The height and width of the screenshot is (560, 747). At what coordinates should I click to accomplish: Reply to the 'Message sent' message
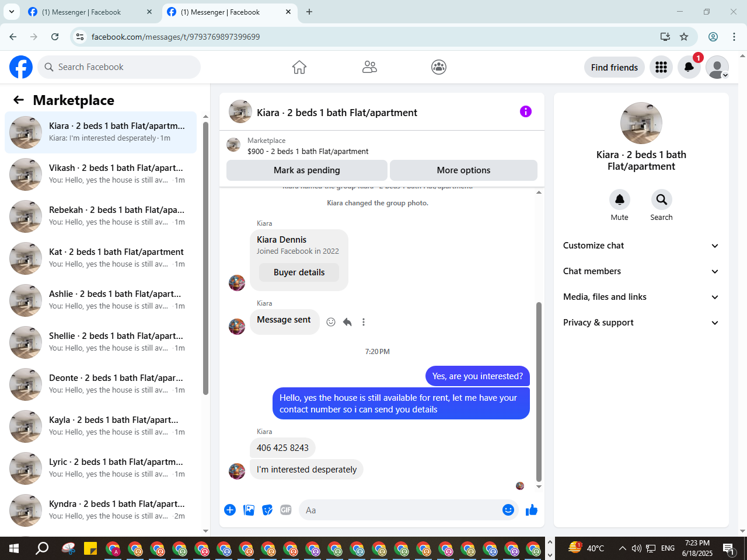pos(347,322)
